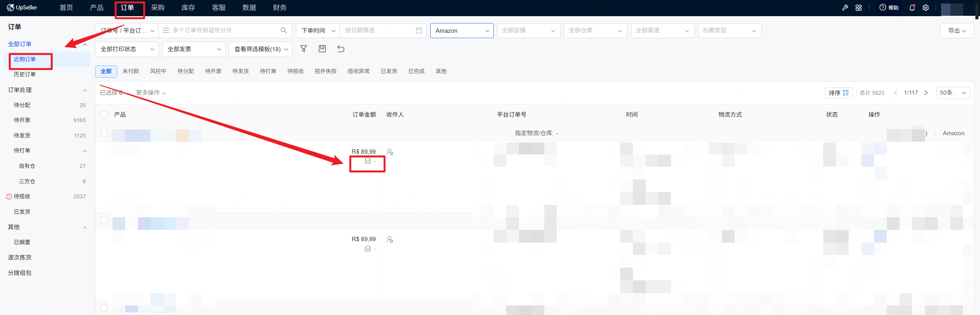Screen dimensions: 980x315
Task: Open the date filter calendar icon
Action: click(x=419, y=30)
